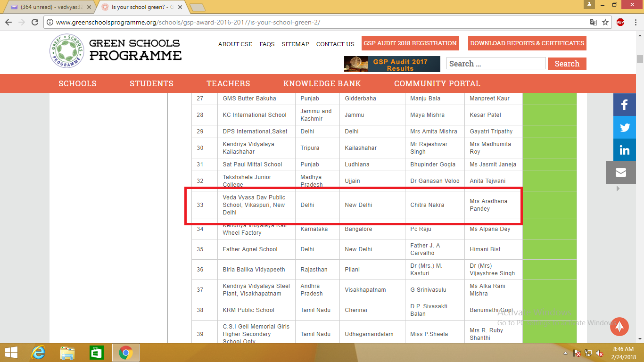Reload the page with refresh icon
The image size is (644, 362).
coord(35,22)
